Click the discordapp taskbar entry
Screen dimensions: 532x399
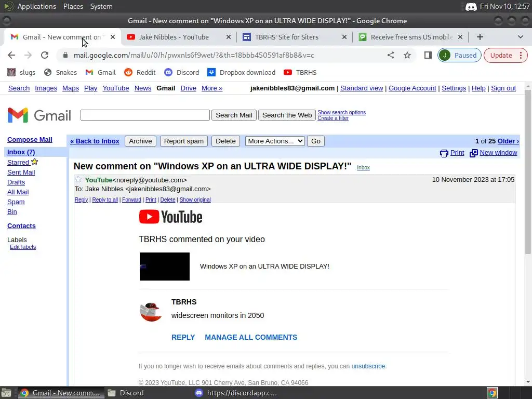click(x=236, y=393)
